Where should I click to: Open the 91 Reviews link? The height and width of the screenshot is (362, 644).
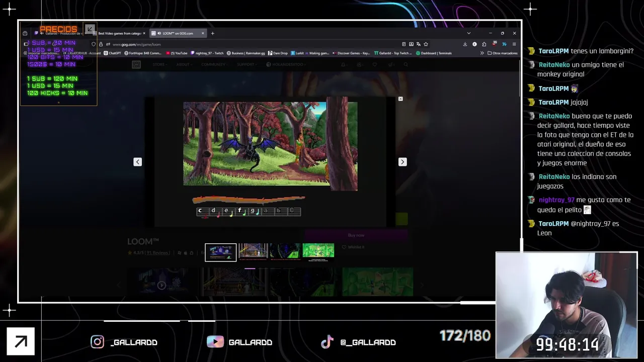(158, 253)
